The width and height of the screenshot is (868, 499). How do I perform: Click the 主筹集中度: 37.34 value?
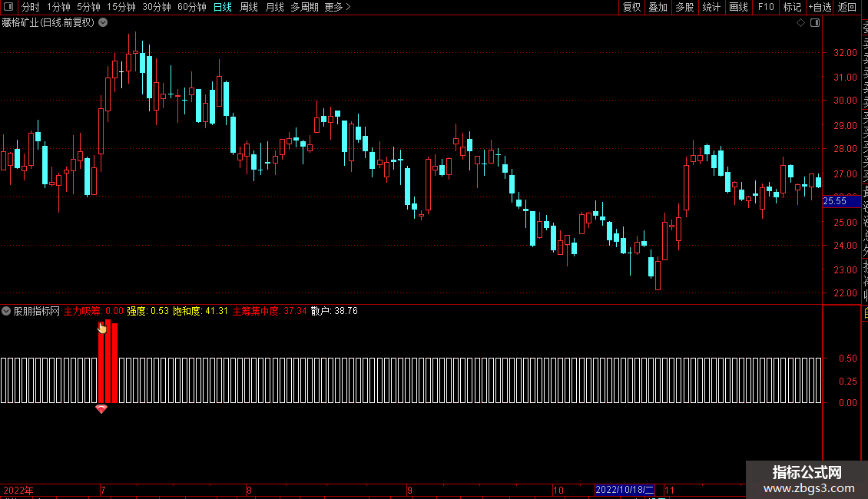coord(270,311)
